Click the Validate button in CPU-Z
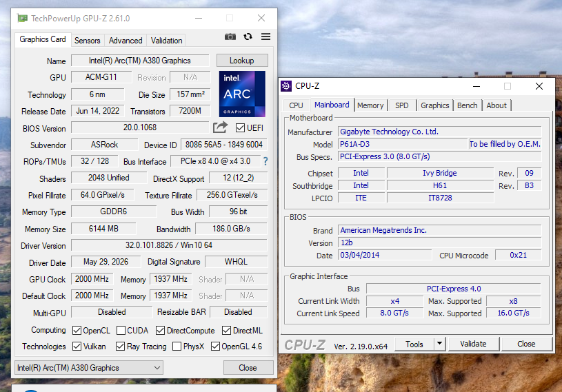 tap(473, 344)
